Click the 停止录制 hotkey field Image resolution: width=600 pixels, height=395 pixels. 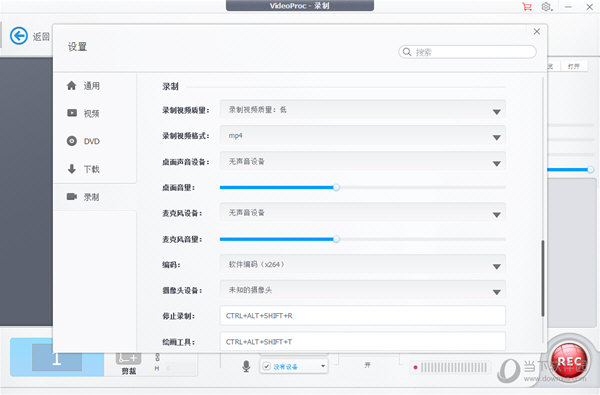coord(362,316)
